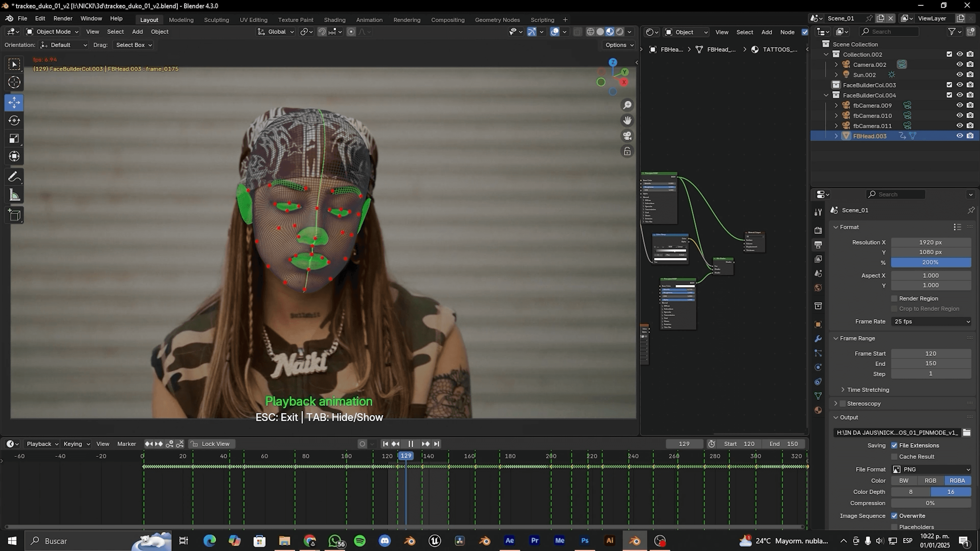Screen dimensions: 980x551
Task: Open the Render menu in the top bar
Action: 63,18
